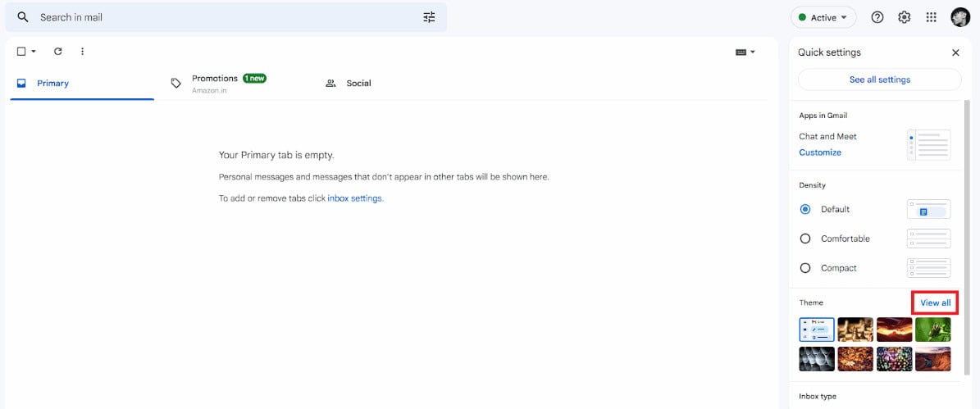Select Default density radio button

pyautogui.click(x=805, y=209)
